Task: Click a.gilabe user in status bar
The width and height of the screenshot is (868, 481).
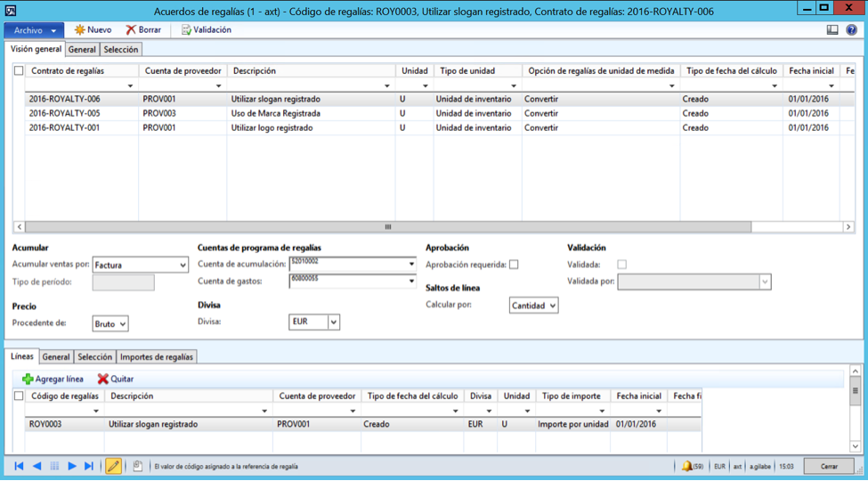Action: [x=760, y=467]
